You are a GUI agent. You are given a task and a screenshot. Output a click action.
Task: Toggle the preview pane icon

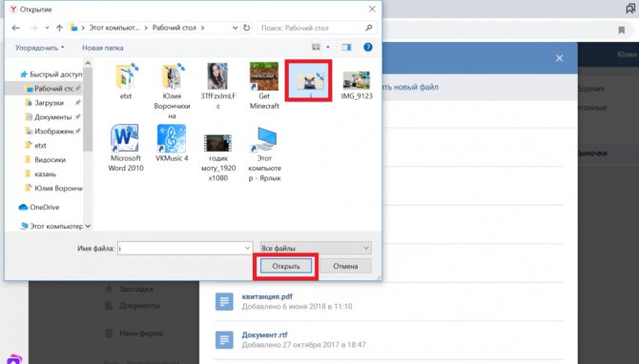tap(347, 48)
